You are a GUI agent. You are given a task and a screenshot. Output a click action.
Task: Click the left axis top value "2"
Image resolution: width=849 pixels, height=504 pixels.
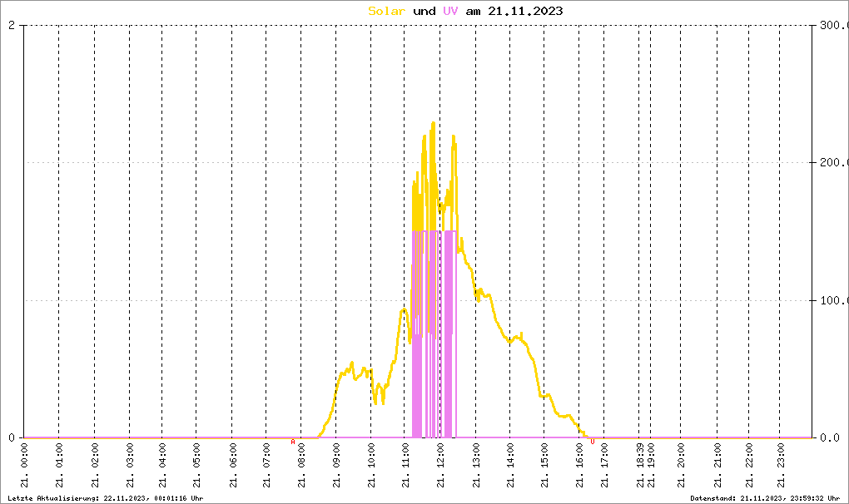(x=12, y=26)
